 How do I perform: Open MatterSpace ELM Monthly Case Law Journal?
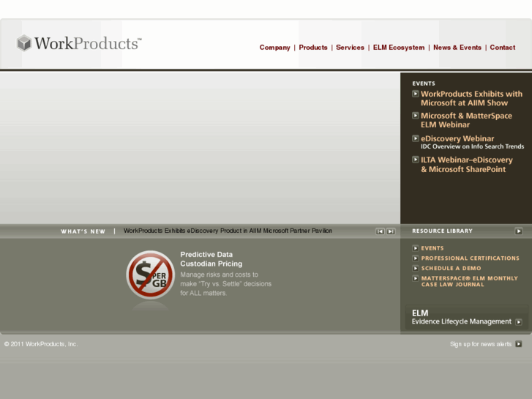click(470, 282)
